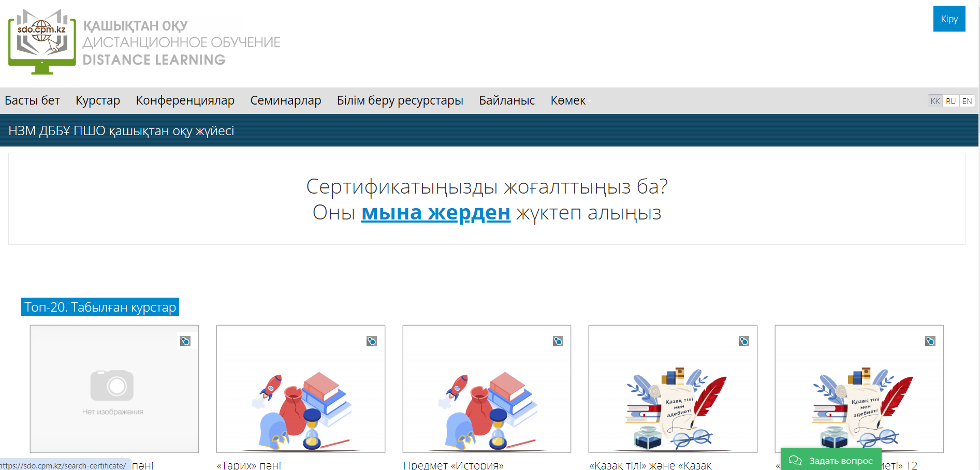
Task: Open the «Тарих» пәні course title
Action: point(249,465)
